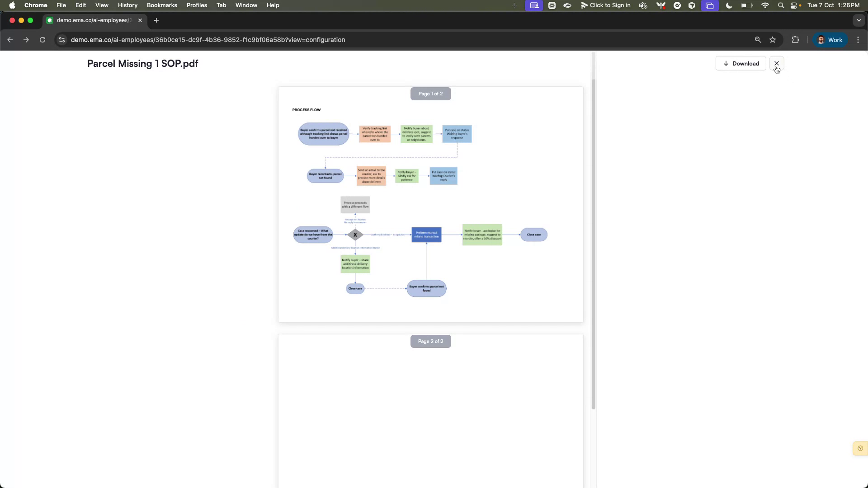Open the battery status menu
868x488 pixels.
746,5
